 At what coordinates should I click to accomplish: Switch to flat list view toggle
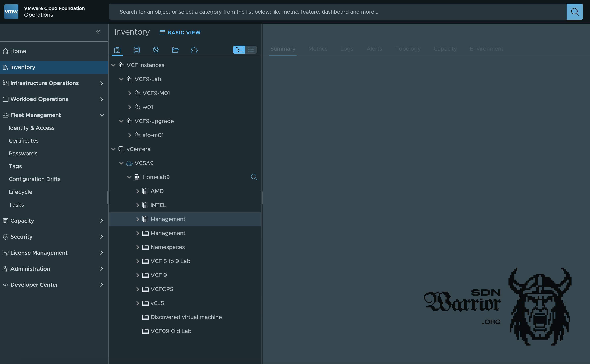pyautogui.click(x=251, y=50)
